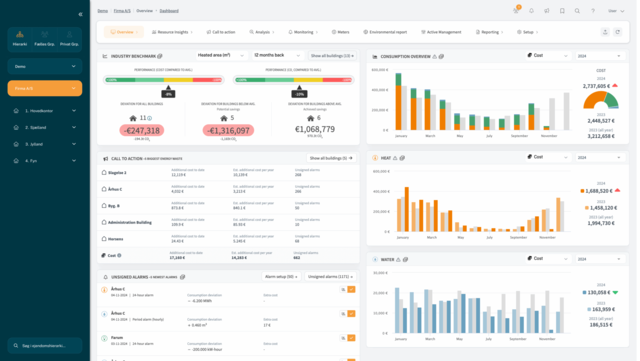This screenshot has width=640, height=361.
Task: Open the Demo dropdown in the sidebar
Action: tap(44, 66)
